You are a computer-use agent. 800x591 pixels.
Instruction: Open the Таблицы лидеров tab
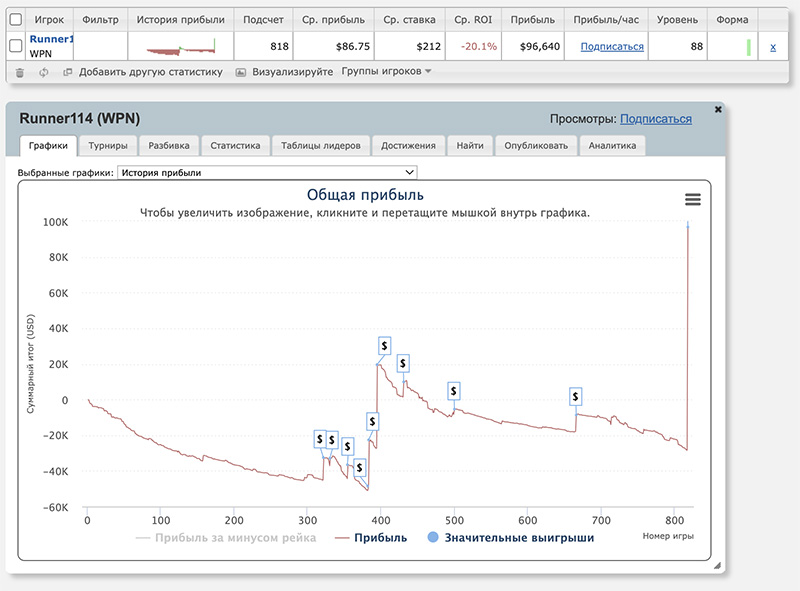click(x=321, y=146)
